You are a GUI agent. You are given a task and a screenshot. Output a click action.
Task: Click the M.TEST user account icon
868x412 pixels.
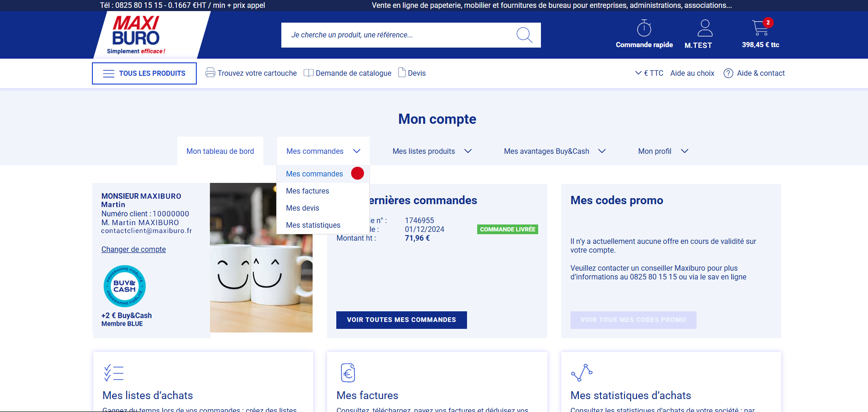(x=704, y=29)
